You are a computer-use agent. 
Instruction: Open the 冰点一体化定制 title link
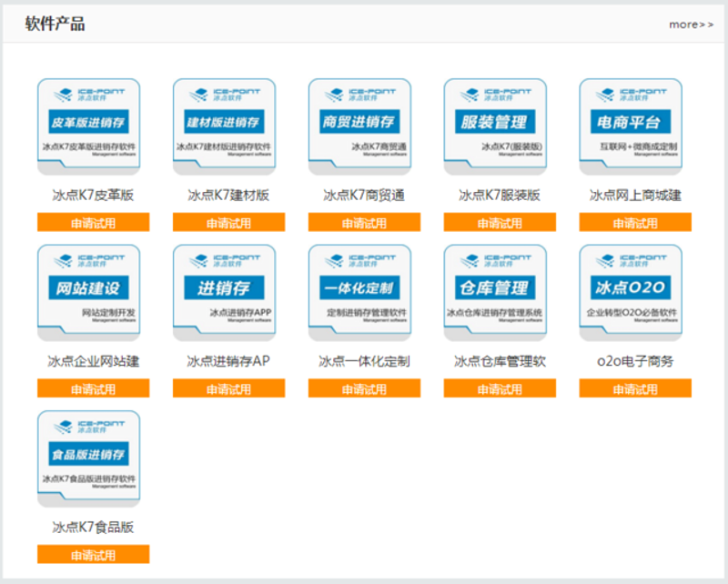[365, 361]
